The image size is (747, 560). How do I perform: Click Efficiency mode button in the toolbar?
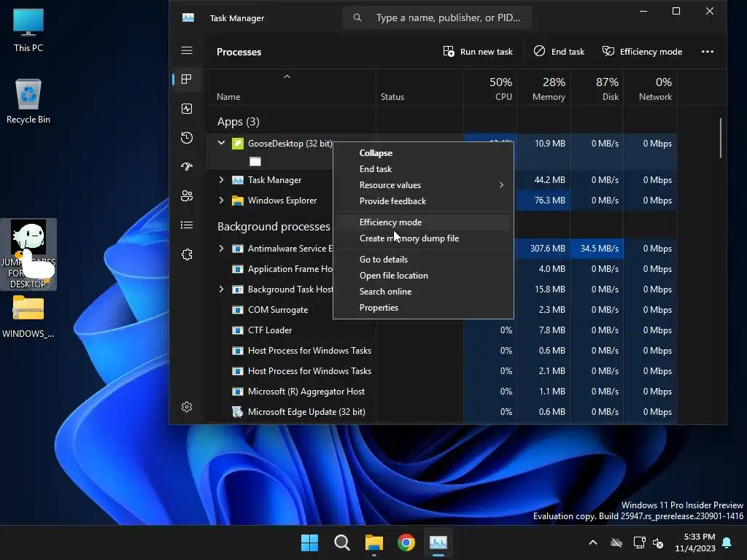click(642, 52)
